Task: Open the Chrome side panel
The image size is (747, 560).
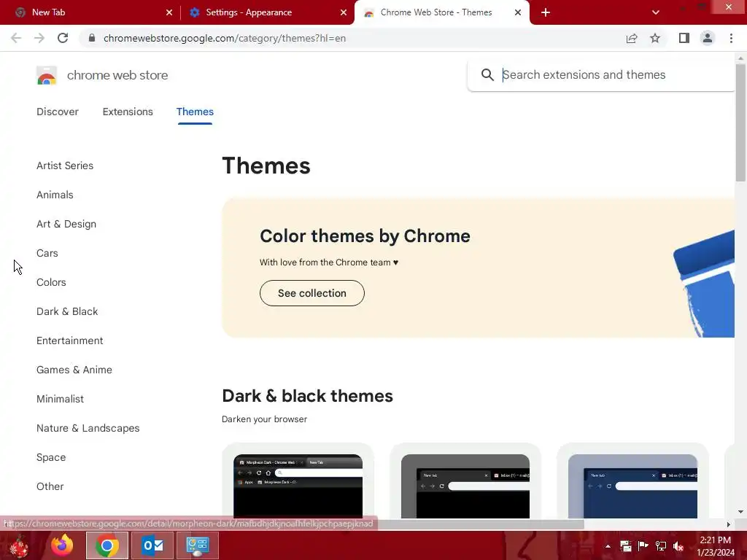Action: [x=684, y=38]
